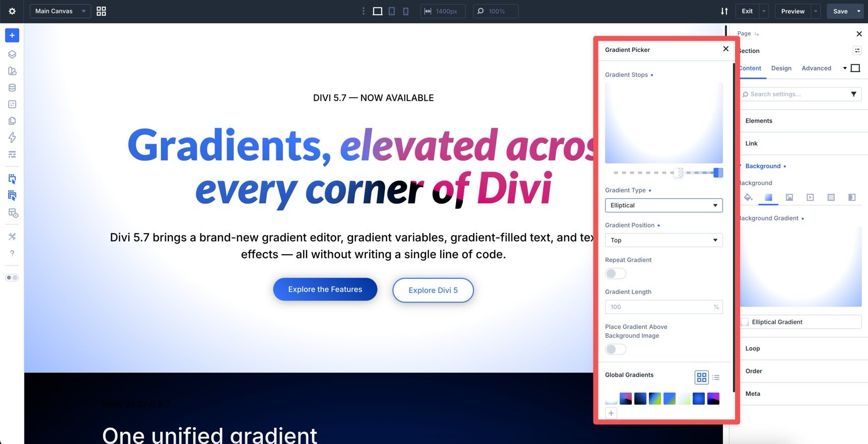Select the lower blue hover-mode cursor icon
The image size is (868, 444).
12,195
